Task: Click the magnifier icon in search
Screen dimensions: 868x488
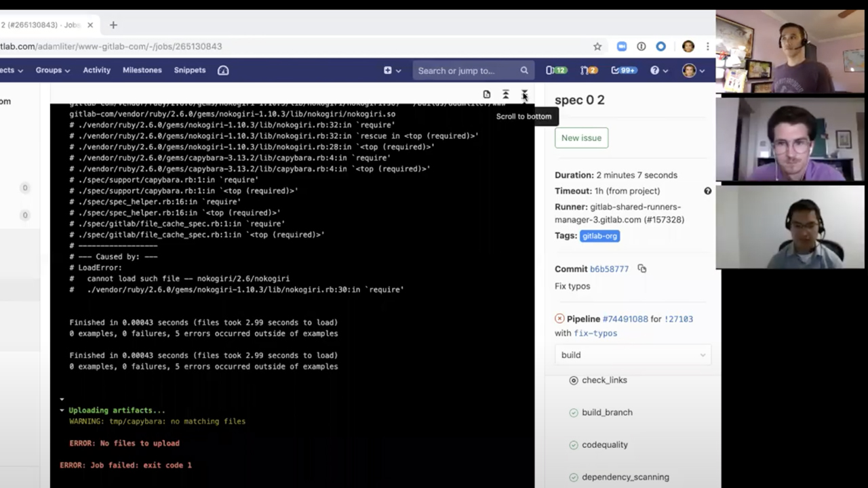Action: (524, 70)
